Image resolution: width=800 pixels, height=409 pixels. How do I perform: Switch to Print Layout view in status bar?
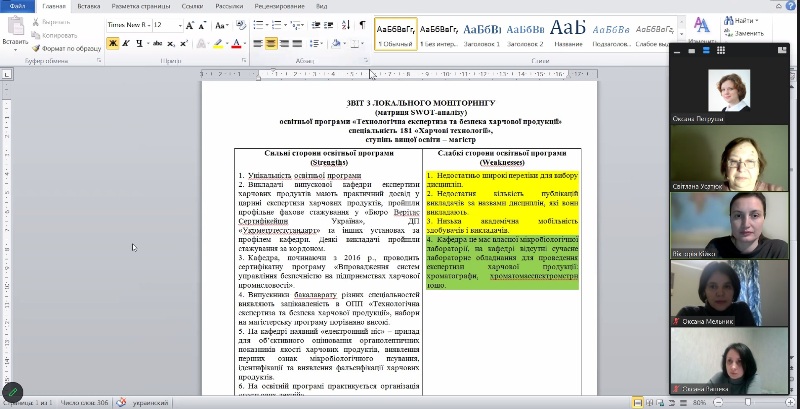point(637,402)
